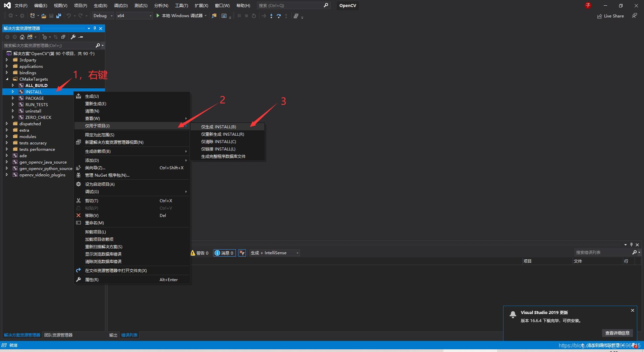Viewport: 644px width, 352px height.
Task: Click the gear icon next to 设为启动项目(A)
Action: pos(78,184)
